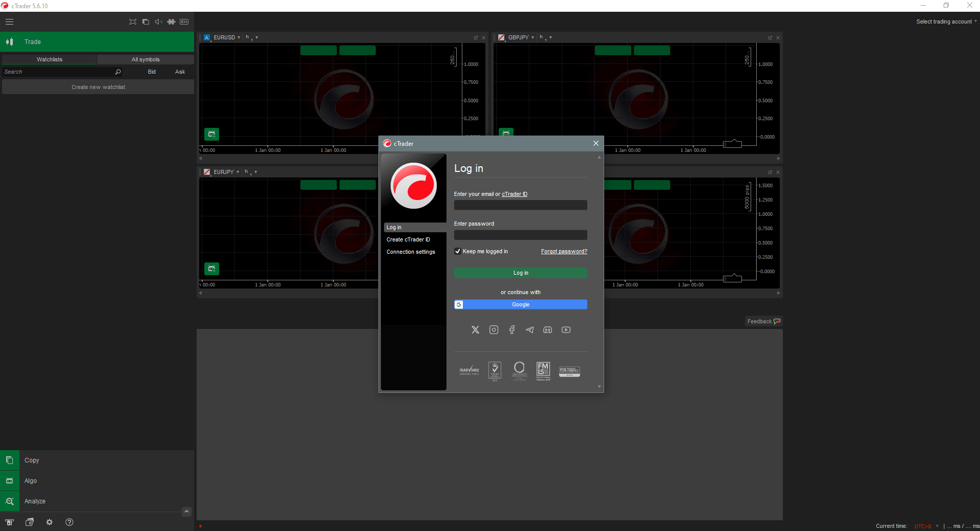Focus the symbol Search field
The image size is (980, 531).
[58, 72]
